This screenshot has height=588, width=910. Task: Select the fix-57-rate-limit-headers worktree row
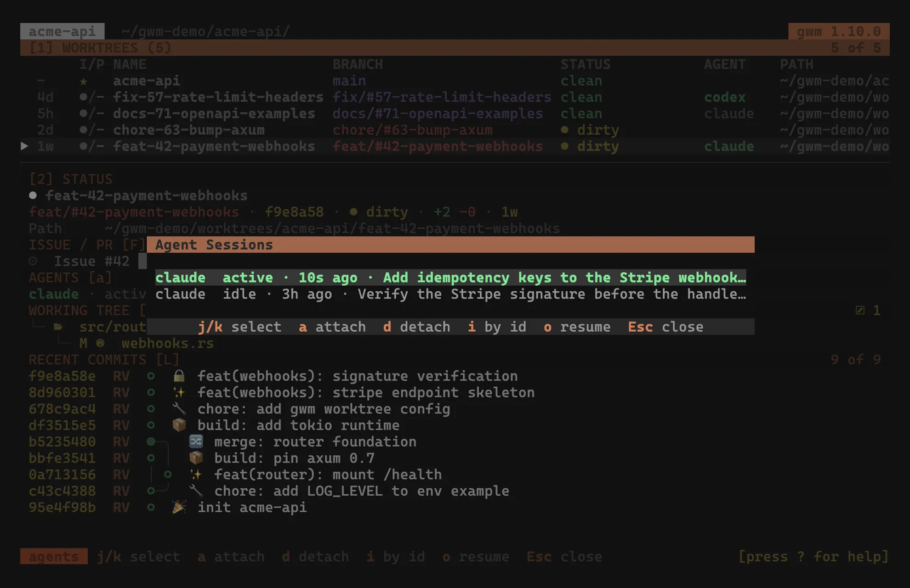coord(455,97)
